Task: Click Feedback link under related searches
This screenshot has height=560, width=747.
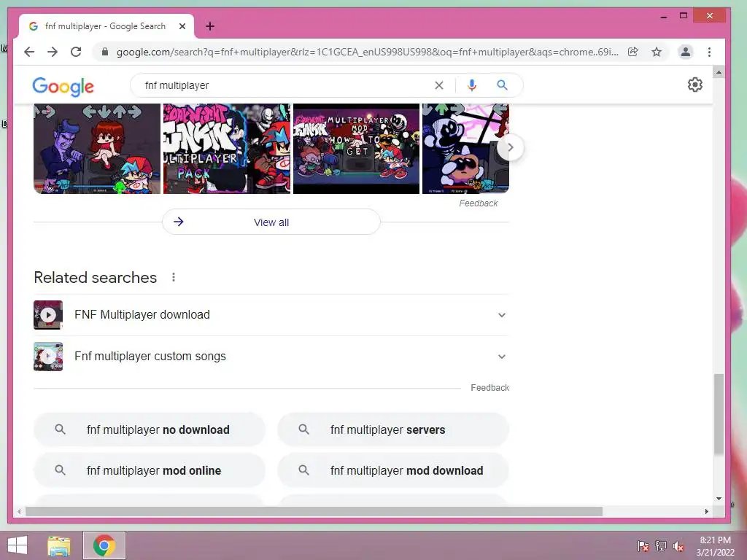Action: point(489,388)
